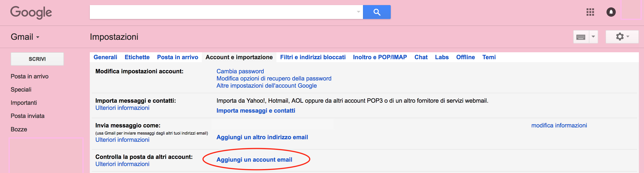
Task: Click the Importa messaggi e contatti link
Action: click(256, 111)
